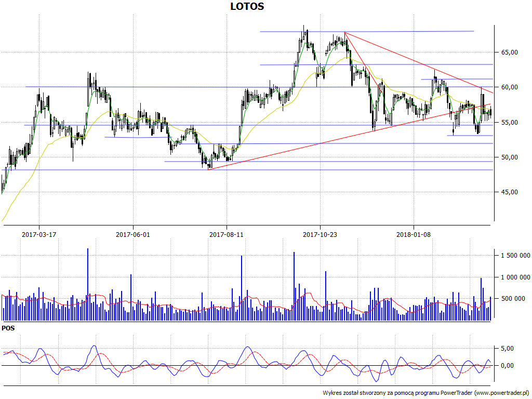Image resolution: width=532 pixels, height=399 pixels.
Task: Click the POS indicator label
Action: tap(8, 328)
